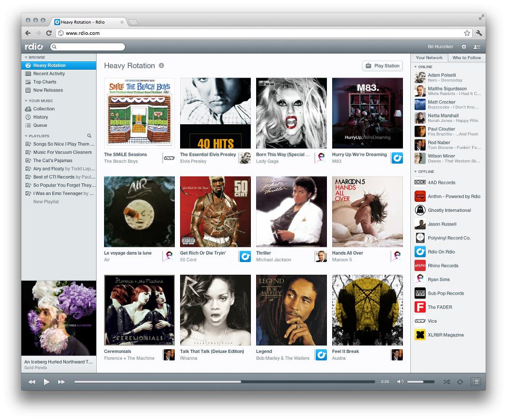507x420 pixels.
Task: Toggle repeat playback
Action: (x=460, y=382)
